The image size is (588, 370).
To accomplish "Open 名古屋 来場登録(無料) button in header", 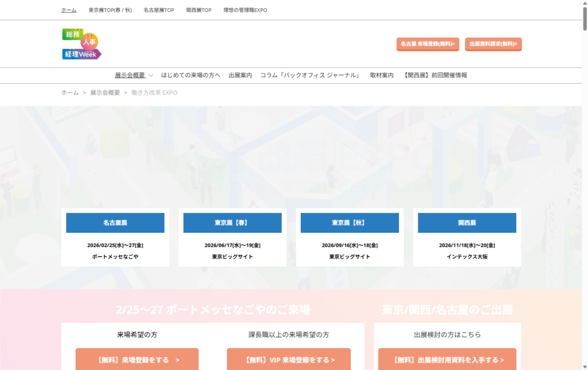I will click(x=427, y=44).
